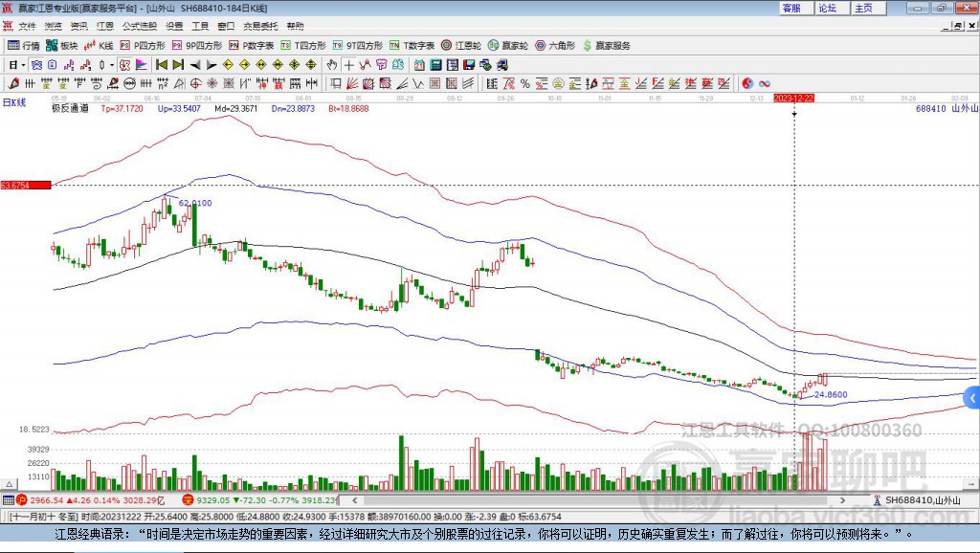Open the 设置 menu
This screenshot has height=553, width=980.
[x=174, y=26]
